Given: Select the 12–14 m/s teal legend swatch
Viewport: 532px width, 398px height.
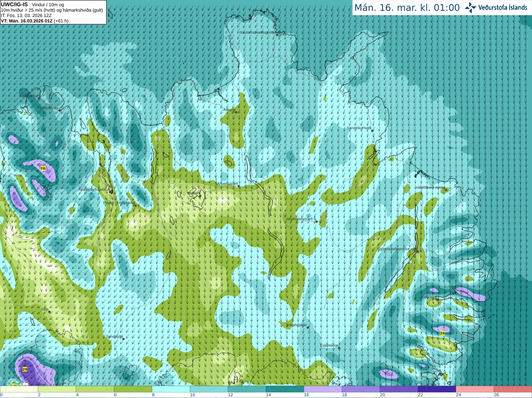Looking at the screenshot, I should pyautogui.click(x=247, y=389).
